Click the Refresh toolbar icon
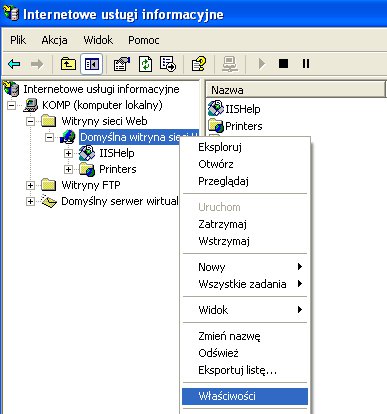Image resolution: width=387 pixels, height=414 pixels. pyautogui.click(x=145, y=64)
